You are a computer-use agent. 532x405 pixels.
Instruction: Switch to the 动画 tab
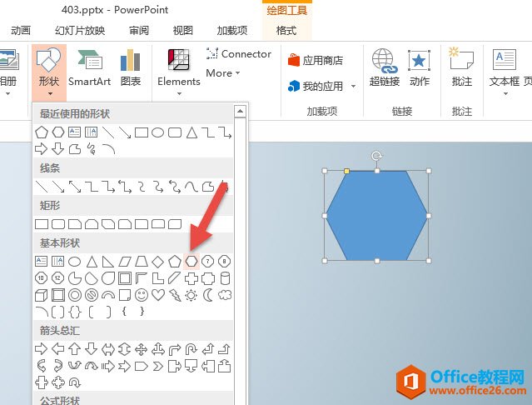pyautogui.click(x=21, y=31)
